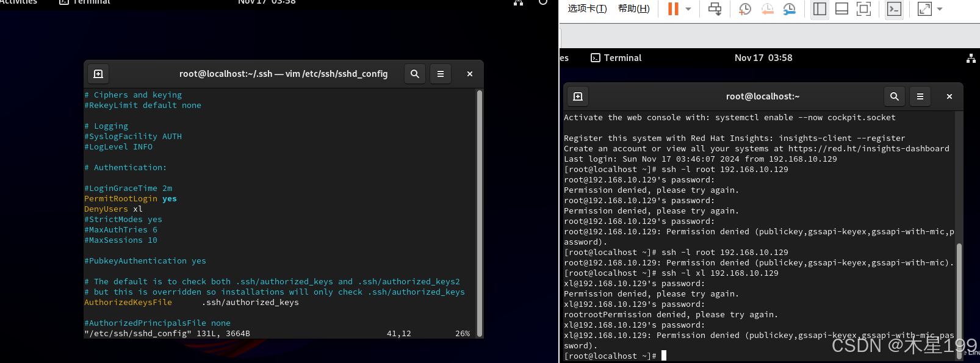Screen dimensions: 980x363
Task: Click the 'Activate the web console' line
Action: click(x=730, y=118)
